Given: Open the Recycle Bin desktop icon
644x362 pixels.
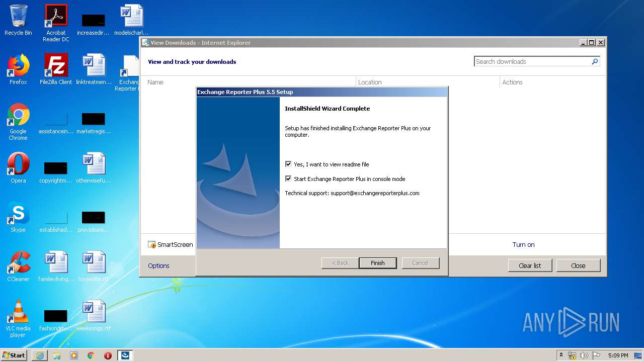Looking at the screenshot, I should coord(18,20).
